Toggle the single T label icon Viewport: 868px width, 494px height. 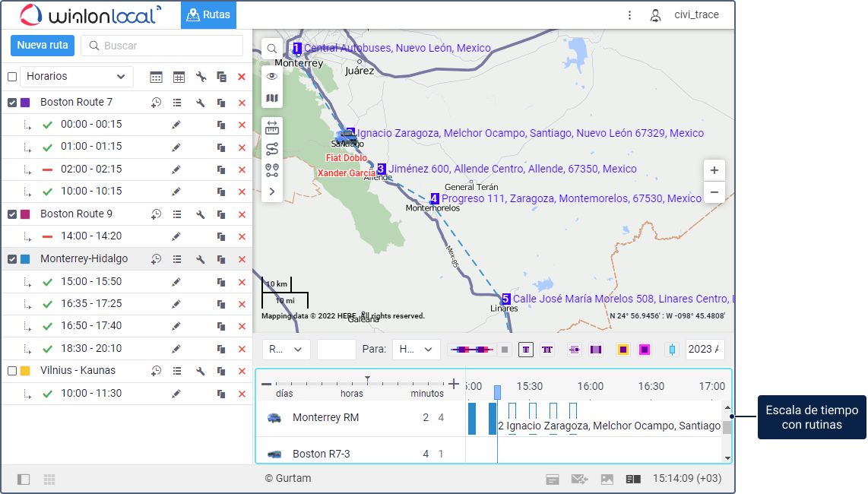(x=526, y=350)
